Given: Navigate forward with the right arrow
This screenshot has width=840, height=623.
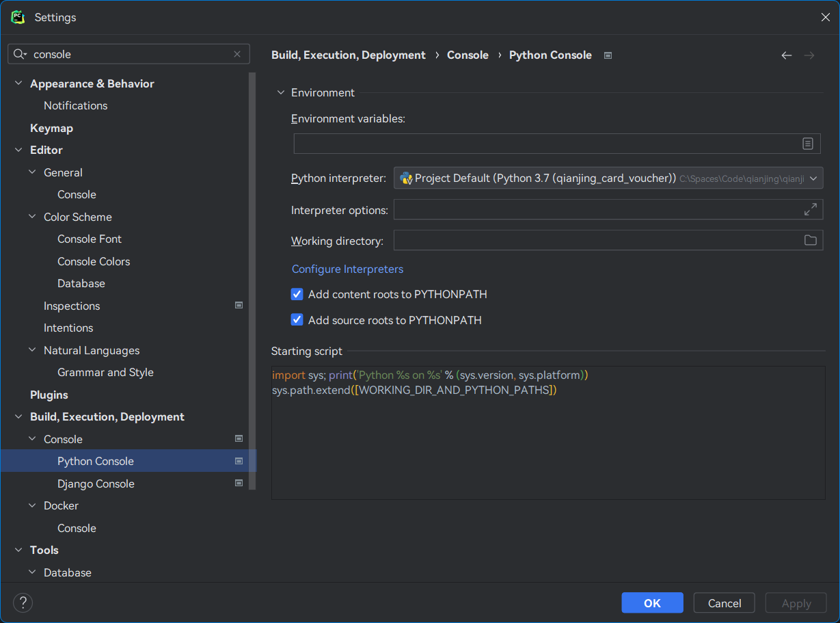Looking at the screenshot, I should click(x=809, y=55).
